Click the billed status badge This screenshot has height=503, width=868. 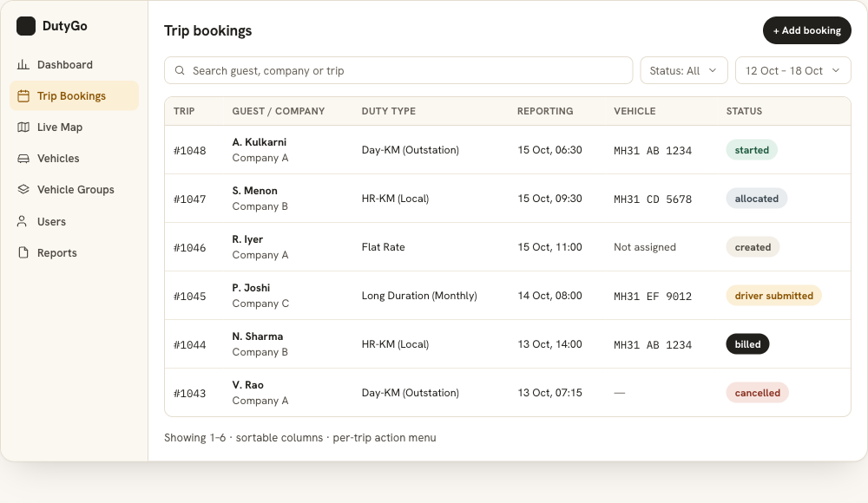748,344
